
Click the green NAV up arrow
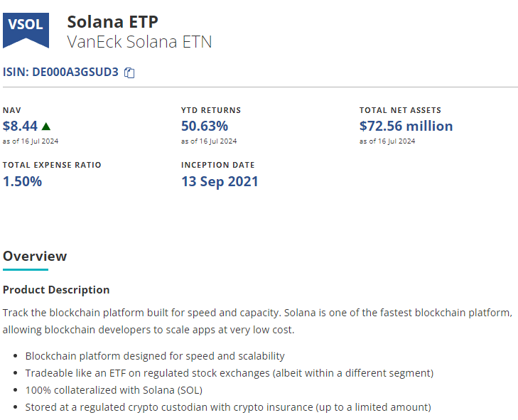[x=46, y=126]
